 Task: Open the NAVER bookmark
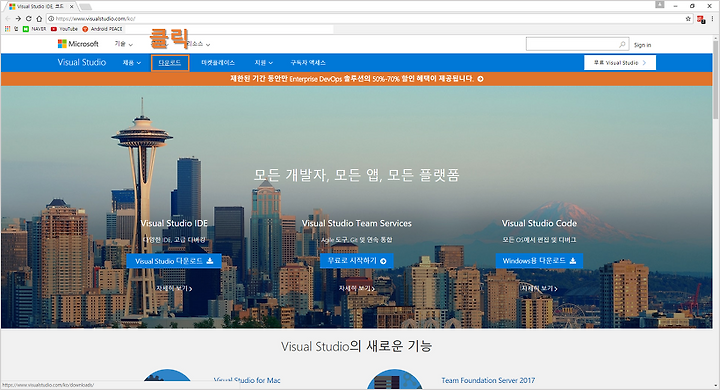click(35, 28)
